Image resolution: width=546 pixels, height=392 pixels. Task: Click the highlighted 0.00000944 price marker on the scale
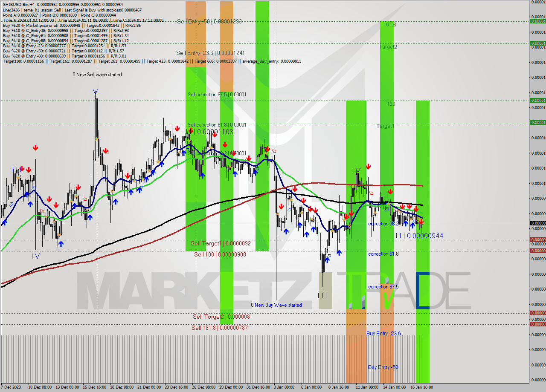coord(537,223)
